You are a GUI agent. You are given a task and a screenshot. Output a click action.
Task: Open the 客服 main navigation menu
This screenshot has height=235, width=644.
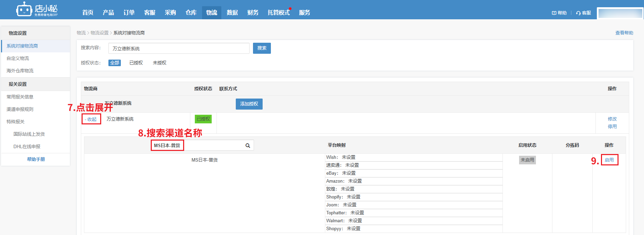point(150,12)
